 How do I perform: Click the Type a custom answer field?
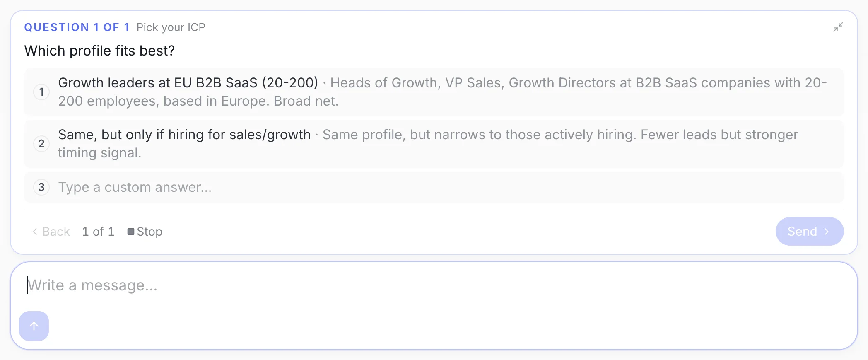434,187
